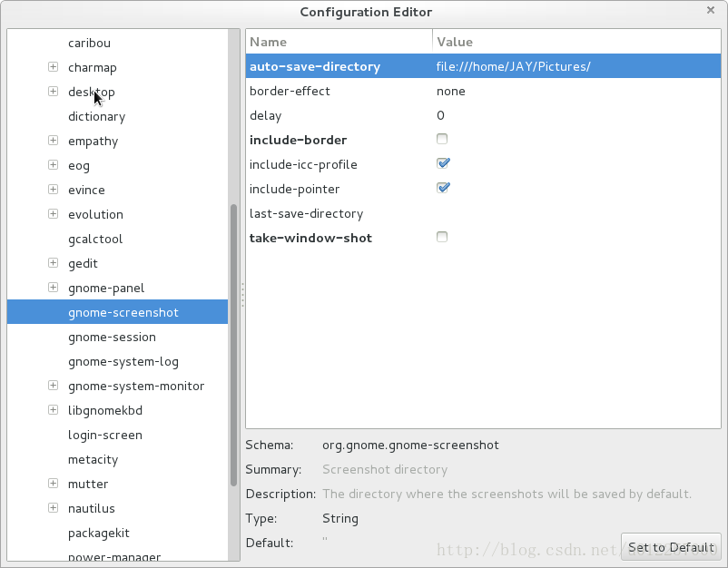Select the include-icc-profile key name

(303, 165)
